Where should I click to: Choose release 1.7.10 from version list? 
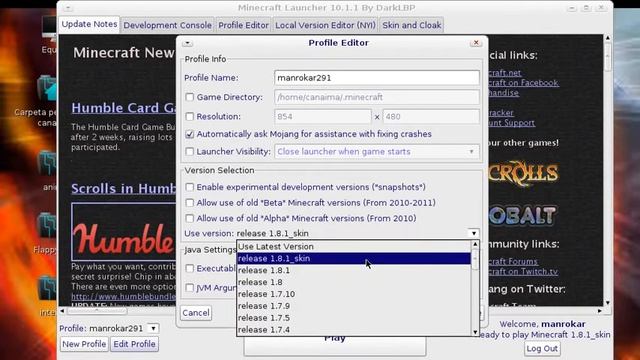pos(353,294)
